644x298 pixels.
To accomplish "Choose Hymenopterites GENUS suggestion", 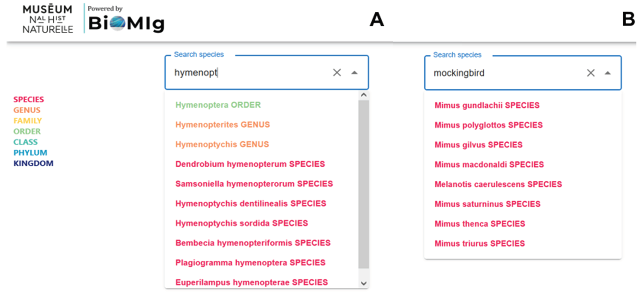I will pyautogui.click(x=222, y=125).
